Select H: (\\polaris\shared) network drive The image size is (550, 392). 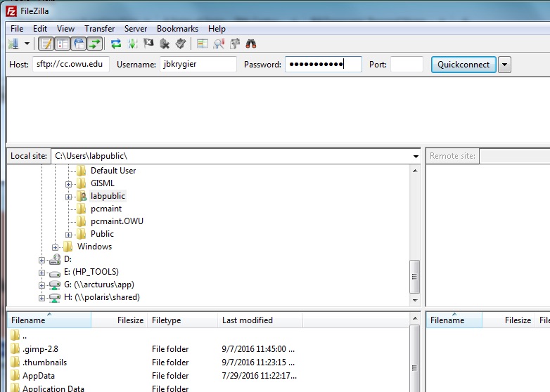[102, 297]
